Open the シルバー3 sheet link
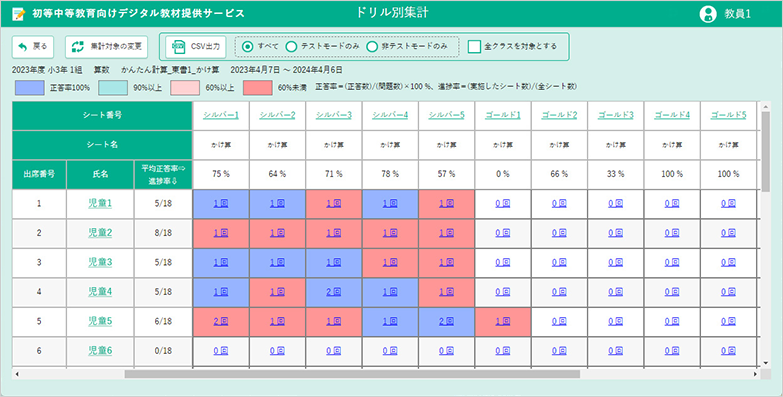Screen dimensions: 783x397 (334, 115)
